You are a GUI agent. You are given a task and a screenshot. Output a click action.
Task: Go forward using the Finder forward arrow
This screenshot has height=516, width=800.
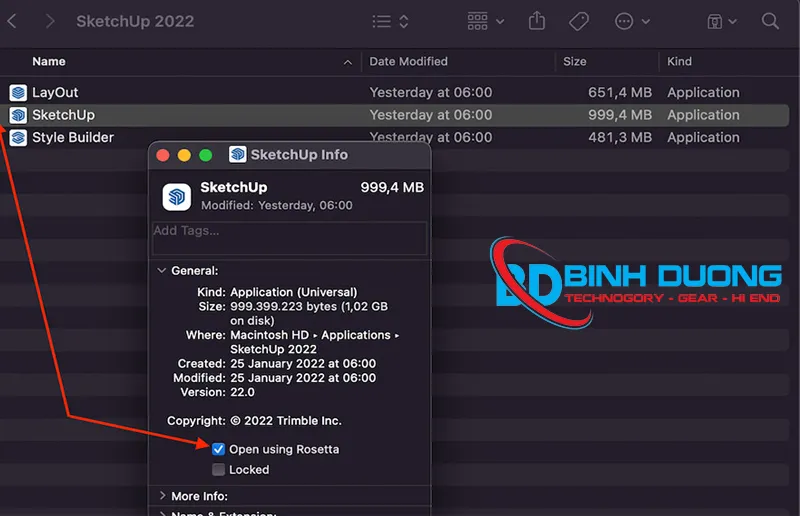49,21
